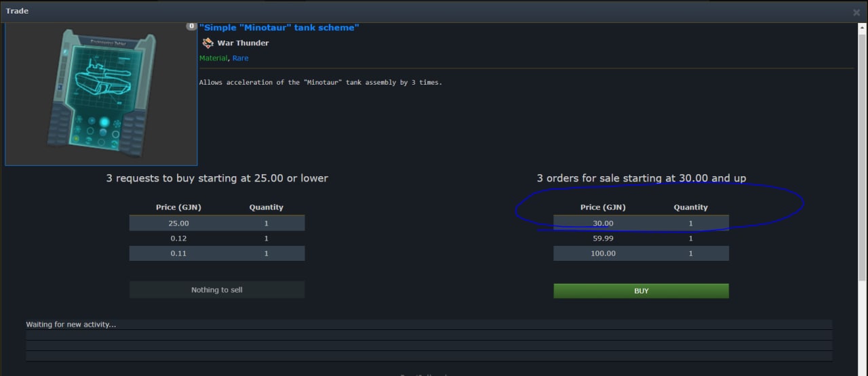Screen dimensions: 868x376
Task: Click the item count badge on the image
Action: click(x=192, y=26)
